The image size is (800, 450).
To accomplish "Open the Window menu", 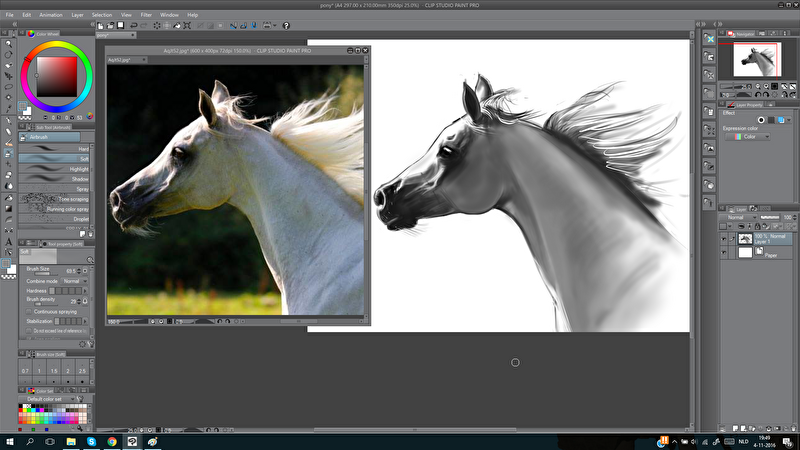I will 169,15.
